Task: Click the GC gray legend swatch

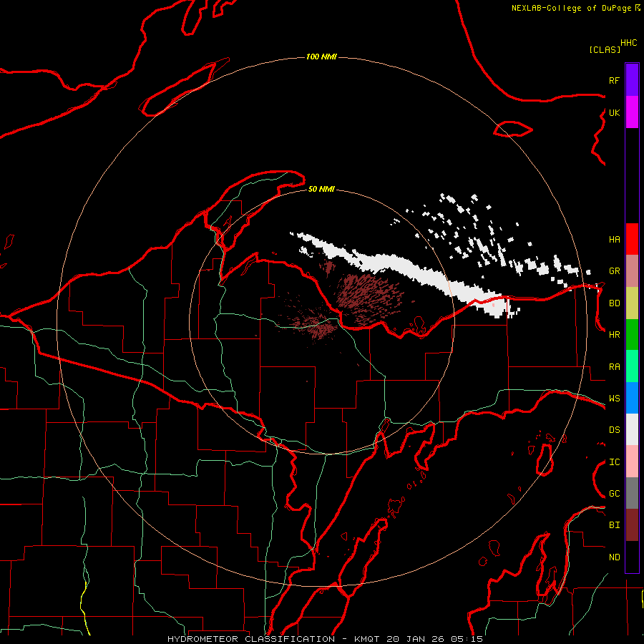Action: [632, 493]
